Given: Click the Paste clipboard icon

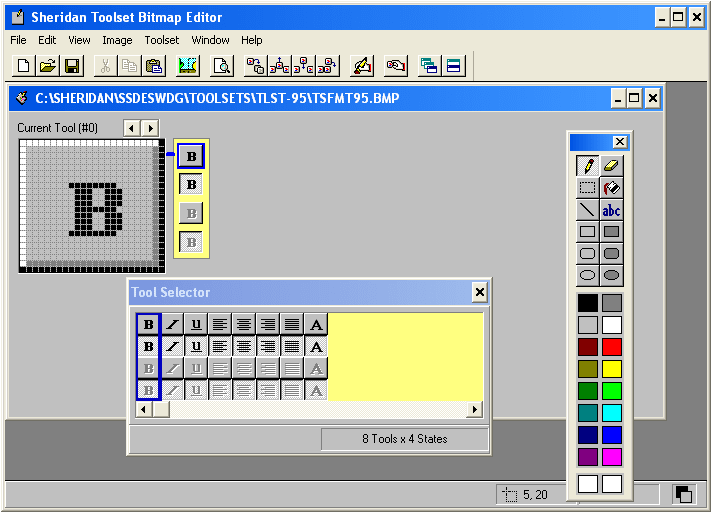Looking at the screenshot, I should (x=154, y=66).
